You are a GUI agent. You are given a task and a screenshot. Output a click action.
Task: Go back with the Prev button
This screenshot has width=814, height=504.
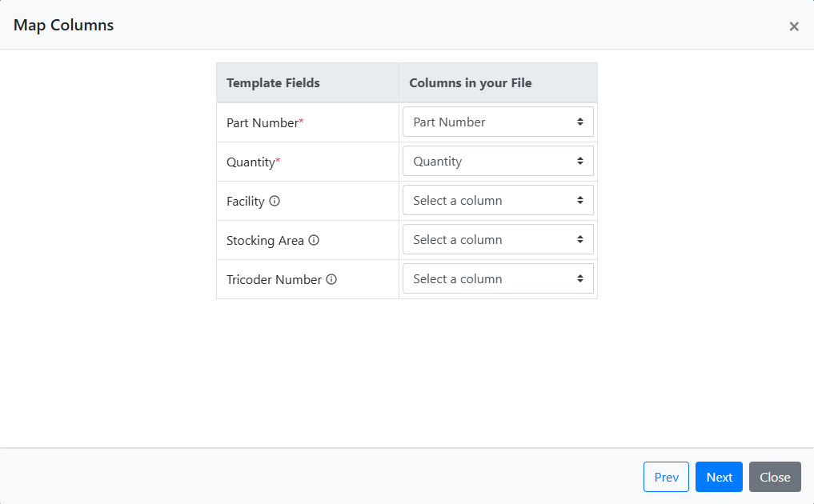666,477
